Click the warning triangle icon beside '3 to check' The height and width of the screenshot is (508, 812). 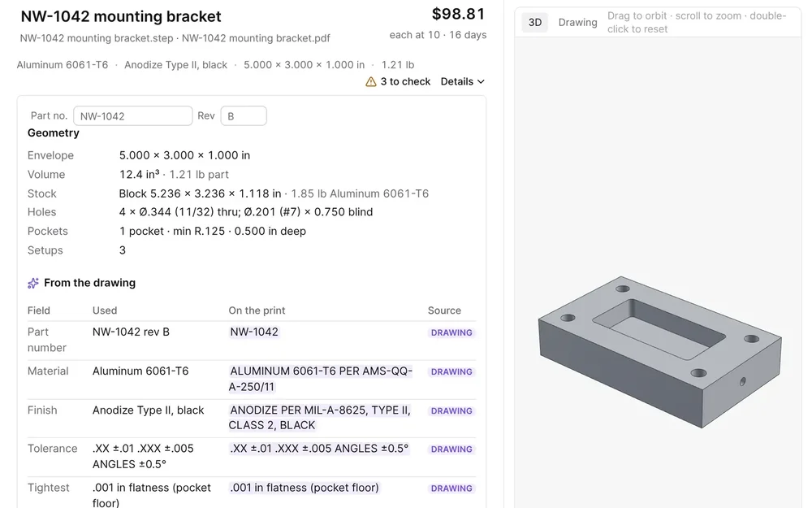click(371, 82)
